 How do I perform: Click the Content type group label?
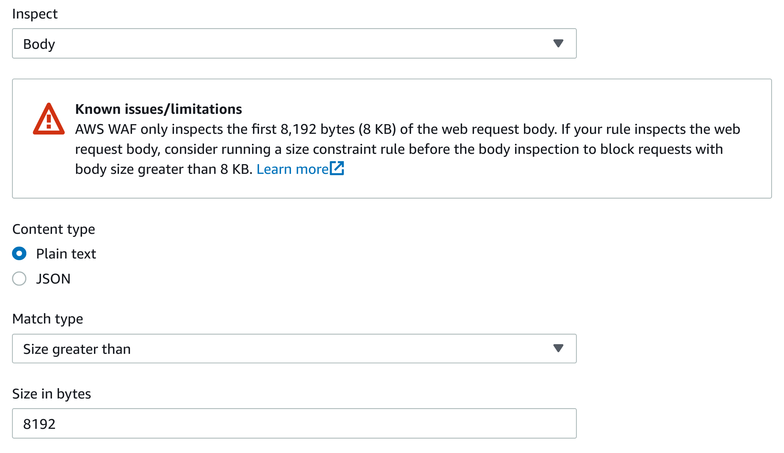(54, 229)
